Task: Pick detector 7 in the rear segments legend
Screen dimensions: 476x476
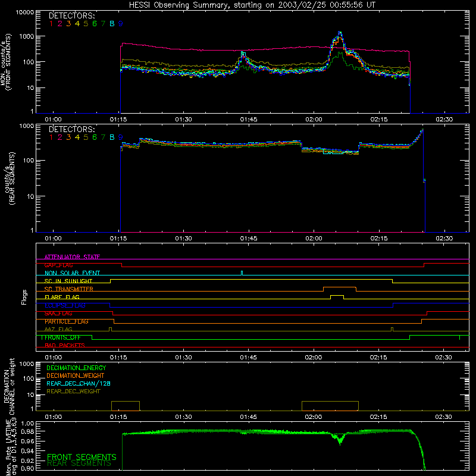Action: pyautogui.click(x=103, y=137)
